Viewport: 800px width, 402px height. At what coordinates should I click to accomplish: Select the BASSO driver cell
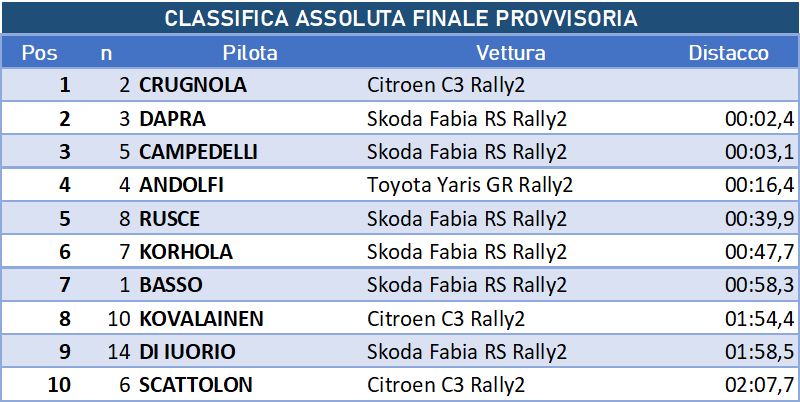(x=171, y=285)
